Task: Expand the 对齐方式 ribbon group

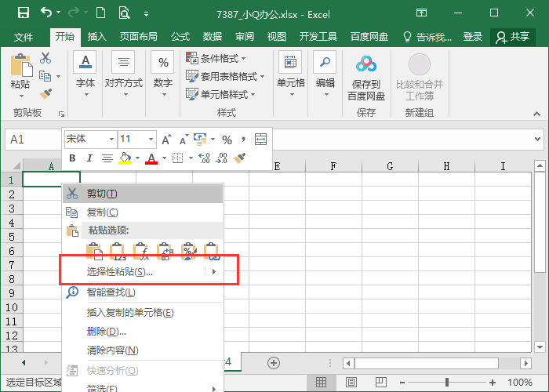Action: coord(124,74)
